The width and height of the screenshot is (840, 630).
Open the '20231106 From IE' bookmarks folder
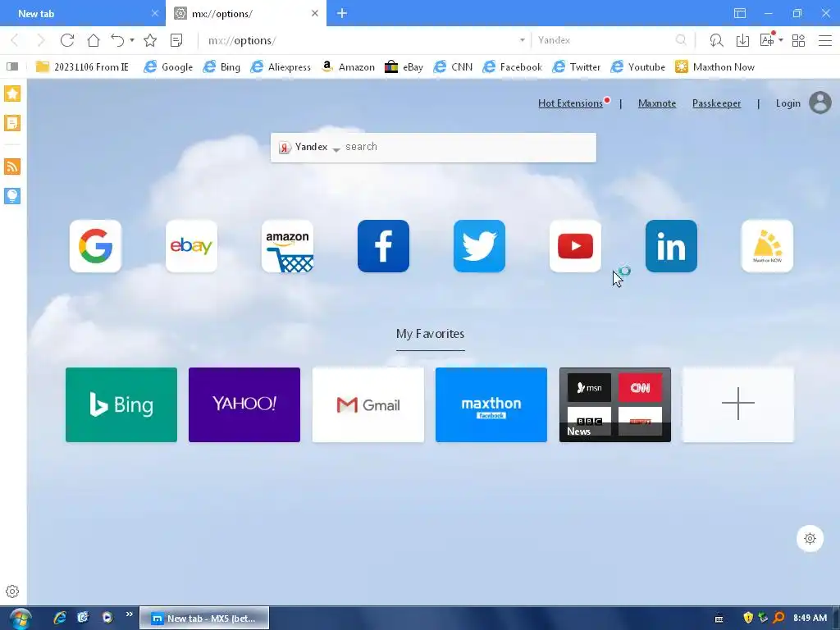[82, 67]
